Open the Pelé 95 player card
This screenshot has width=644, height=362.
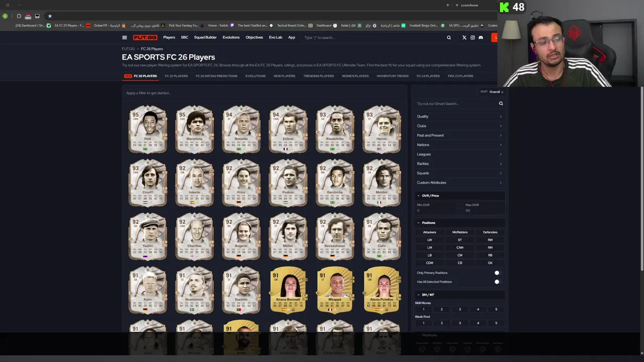(x=147, y=129)
